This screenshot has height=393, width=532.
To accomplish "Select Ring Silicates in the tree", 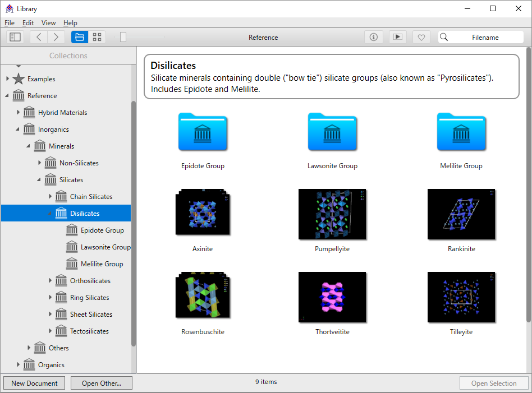I will (90, 297).
